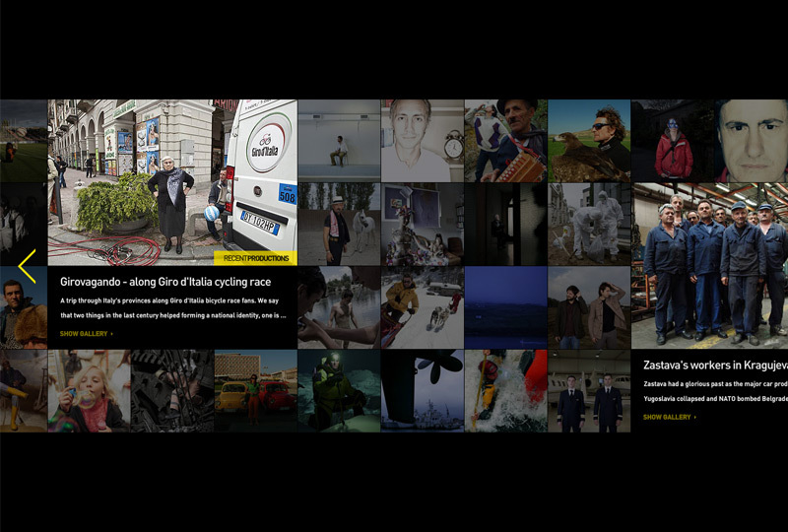Select thumbnail of cluttered room with reclining woman

pos(423,224)
